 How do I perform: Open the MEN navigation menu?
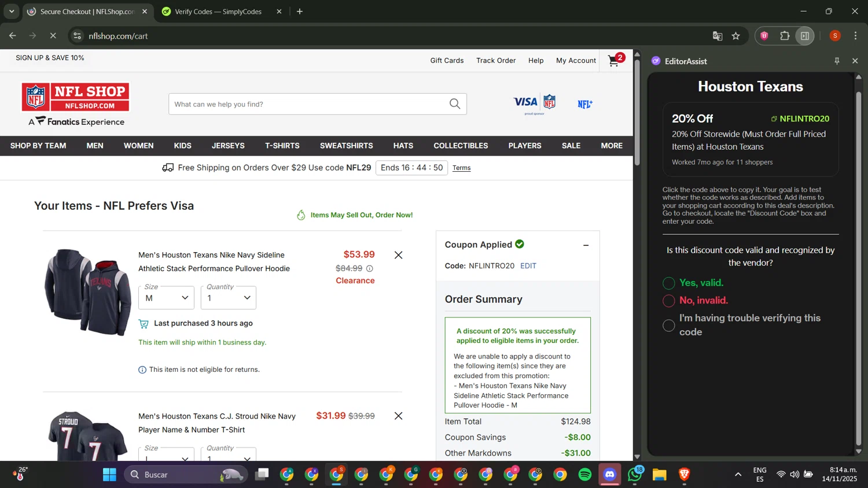coord(95,146)
